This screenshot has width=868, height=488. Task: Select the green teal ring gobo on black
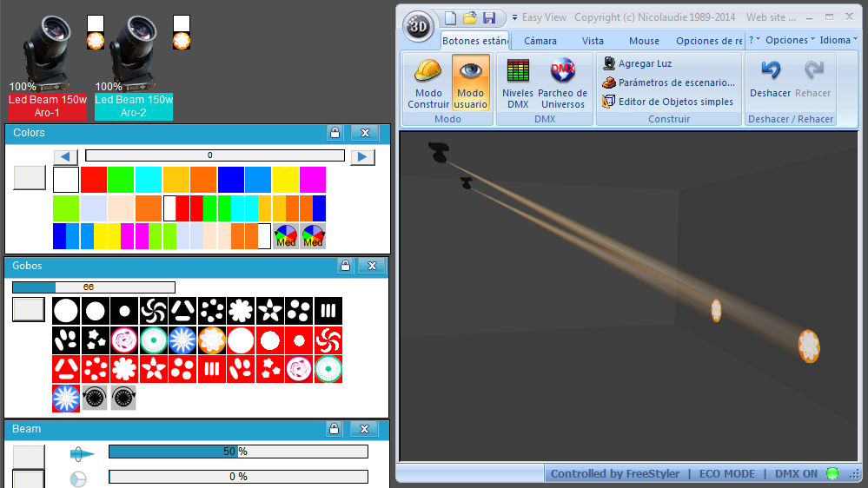[153, 340]
